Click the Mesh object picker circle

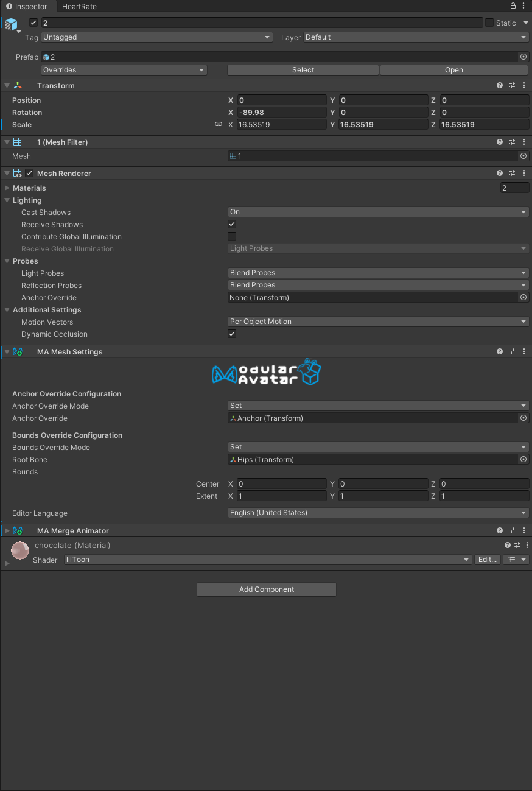click(x=523, y=156)
